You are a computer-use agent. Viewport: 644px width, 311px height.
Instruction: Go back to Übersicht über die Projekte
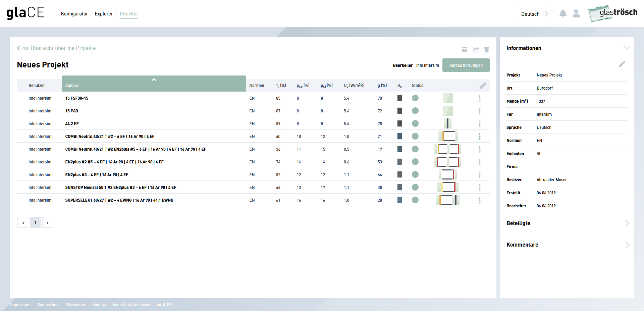(x=56, y=48)
